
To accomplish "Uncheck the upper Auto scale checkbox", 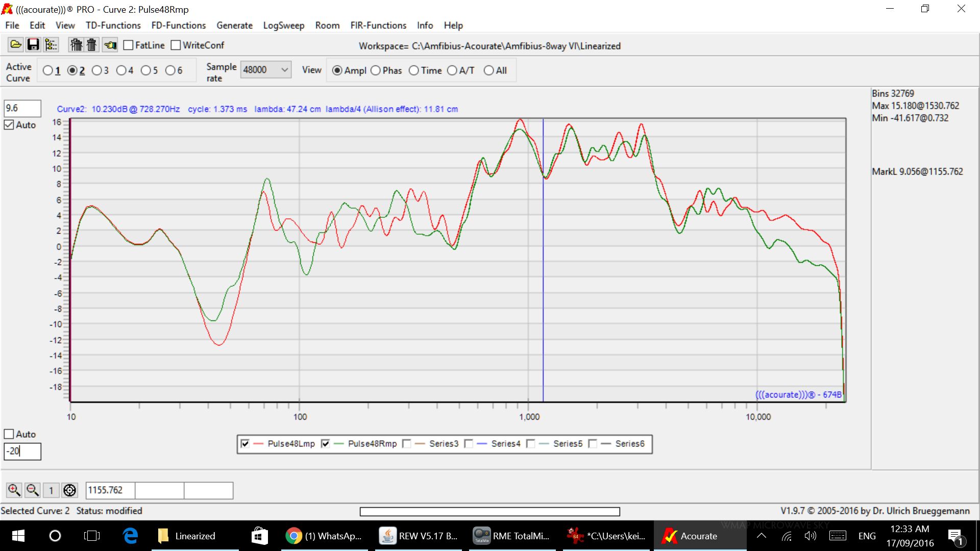I will click(x=9, y=125).
